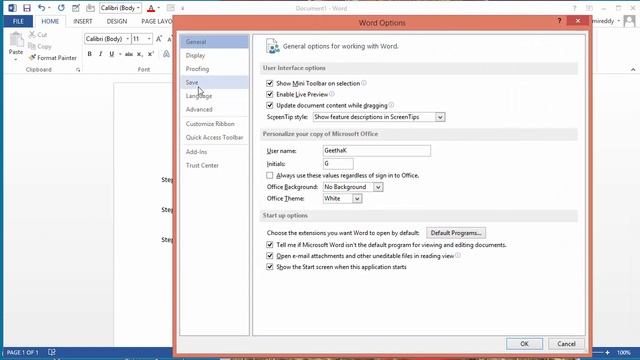Image resolution: width=640 pixels, height=360 pixels.
Task: Enable Always use these values regardless of sign in
Action: (270, 176)
